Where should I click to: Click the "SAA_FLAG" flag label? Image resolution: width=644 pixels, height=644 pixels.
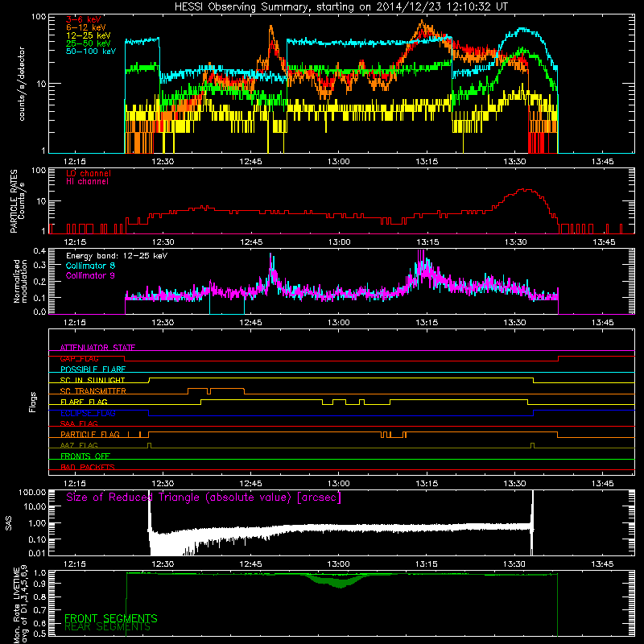(x=79, y=423)
